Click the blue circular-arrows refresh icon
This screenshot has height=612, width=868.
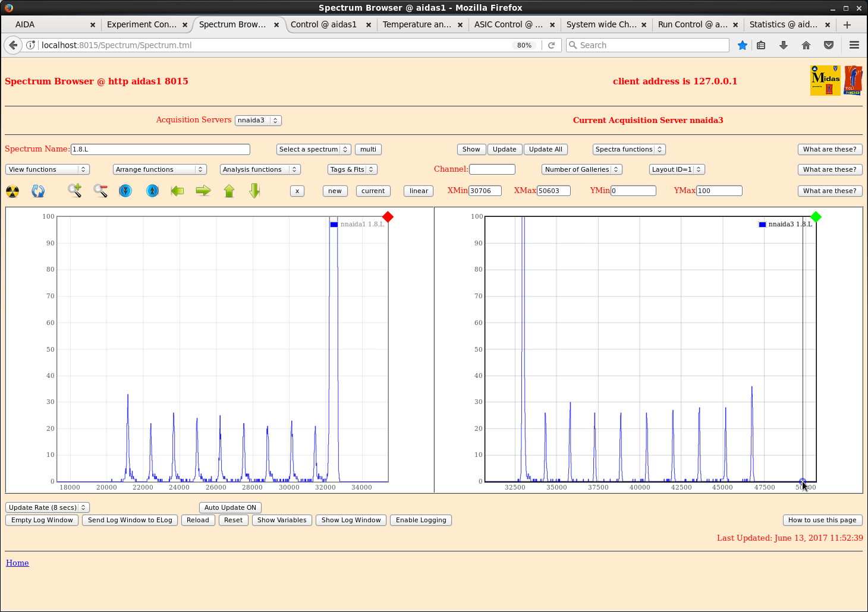tap(38, 191)
